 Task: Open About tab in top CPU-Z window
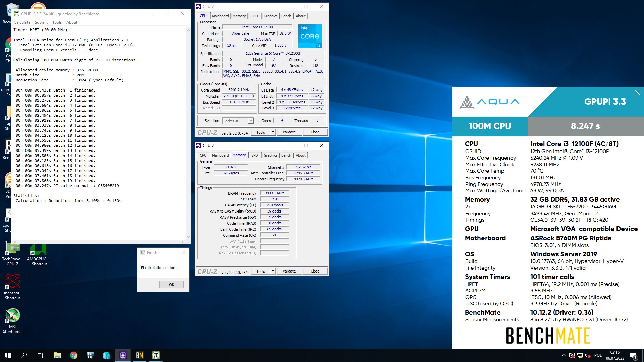coord(301,16)
